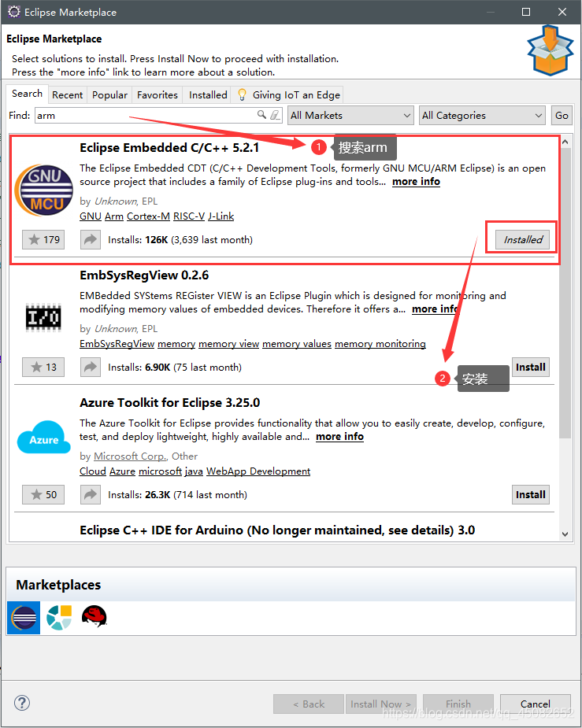Open the All Markets dropdown
582x728 pixels.
(350, 115)
